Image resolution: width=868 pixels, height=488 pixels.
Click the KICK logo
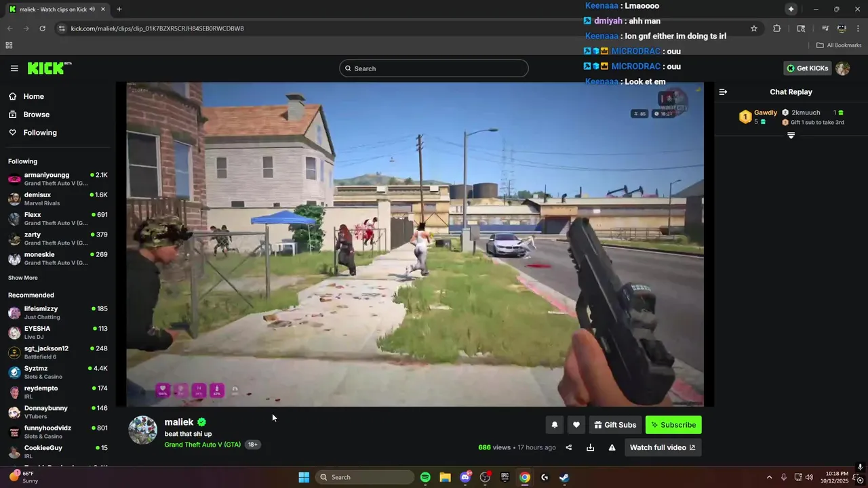tap(50, 68)
